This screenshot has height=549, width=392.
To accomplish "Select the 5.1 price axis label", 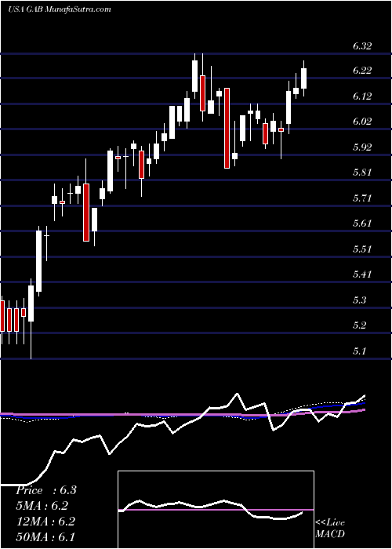I will click(360, 351).
